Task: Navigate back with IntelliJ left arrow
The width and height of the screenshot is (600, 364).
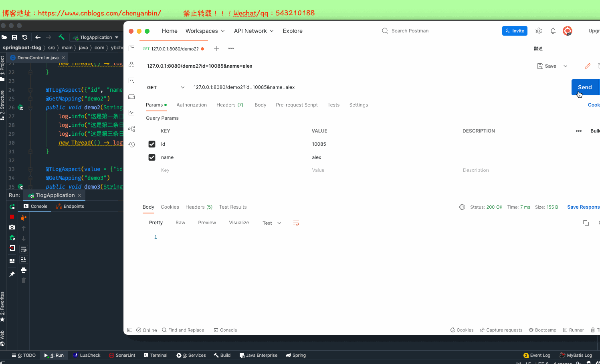Action: click(x=38, y=37)
